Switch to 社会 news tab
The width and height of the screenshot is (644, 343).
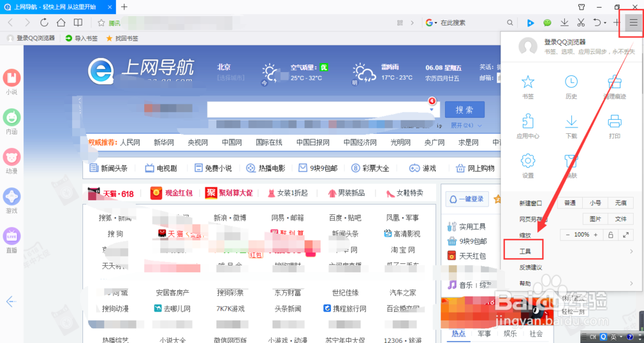(x=536, y=333)
